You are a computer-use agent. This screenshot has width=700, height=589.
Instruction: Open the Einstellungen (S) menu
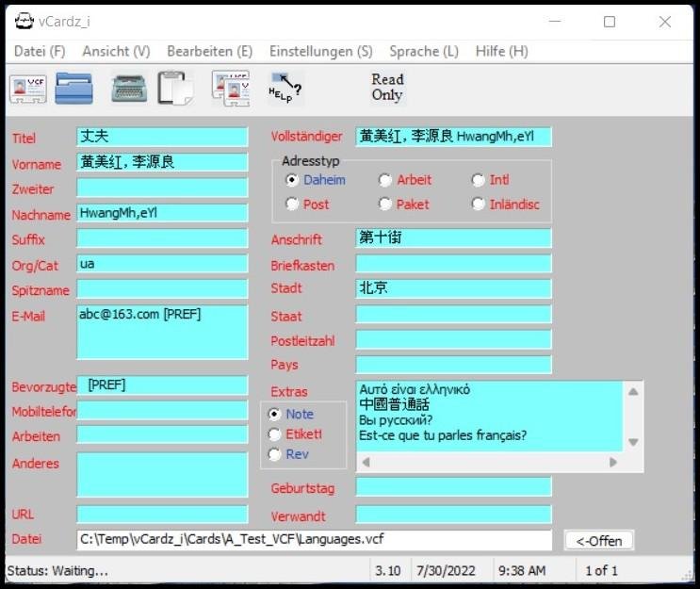321,51
